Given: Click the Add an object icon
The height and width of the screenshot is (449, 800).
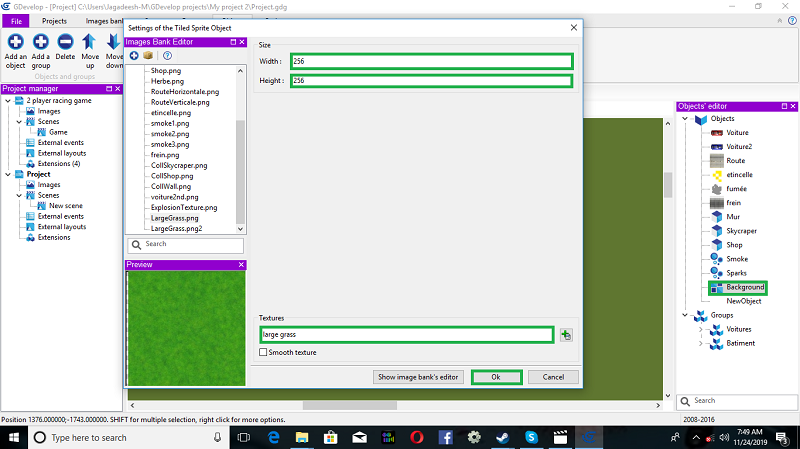Looking at the screenshot, I should coord(15,42).
